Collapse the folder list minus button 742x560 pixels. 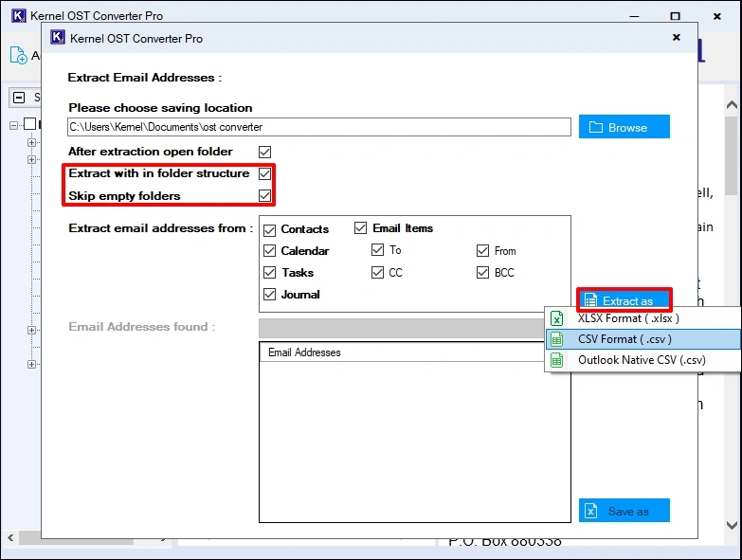point(19,98)
